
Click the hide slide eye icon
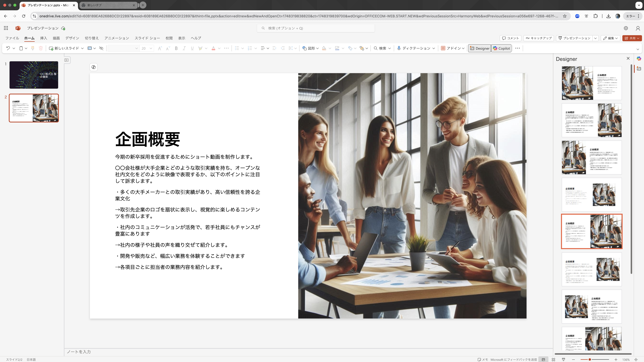[x=101, y=48]
